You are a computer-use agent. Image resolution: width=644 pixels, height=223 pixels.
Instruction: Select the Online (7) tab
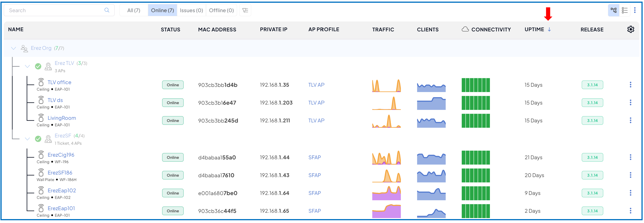coord(163,10)
